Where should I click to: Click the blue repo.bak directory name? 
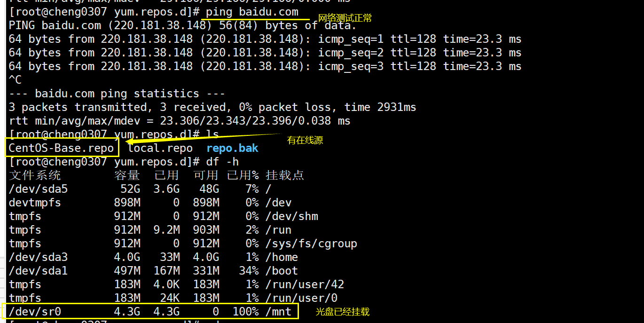[232, 149]
